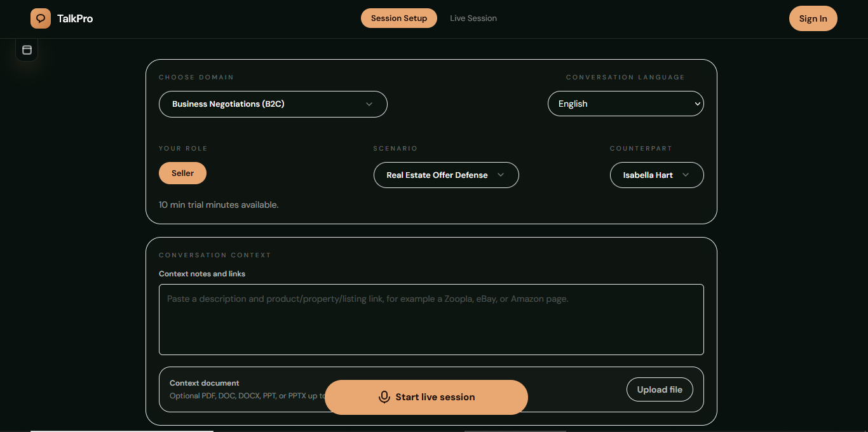
Task: Click the 'COUNTERPART' label
Action: point(641,148)
